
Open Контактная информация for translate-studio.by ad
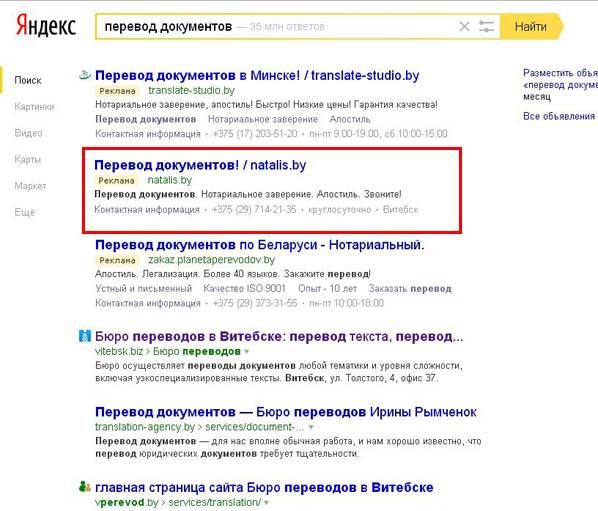148,134
